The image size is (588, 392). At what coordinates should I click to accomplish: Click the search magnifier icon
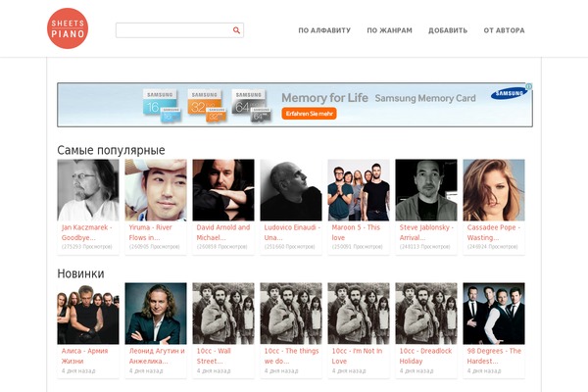236,30
